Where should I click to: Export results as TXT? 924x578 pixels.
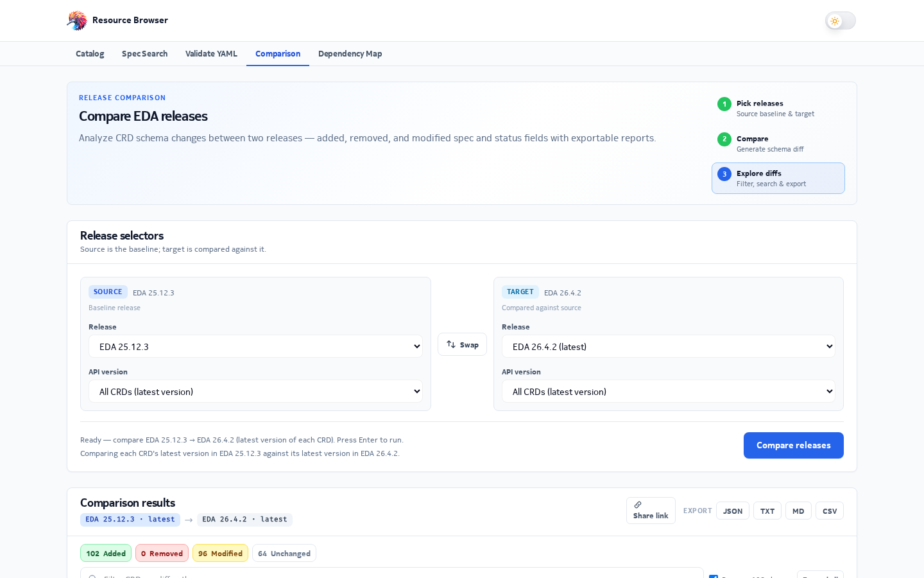767,511
